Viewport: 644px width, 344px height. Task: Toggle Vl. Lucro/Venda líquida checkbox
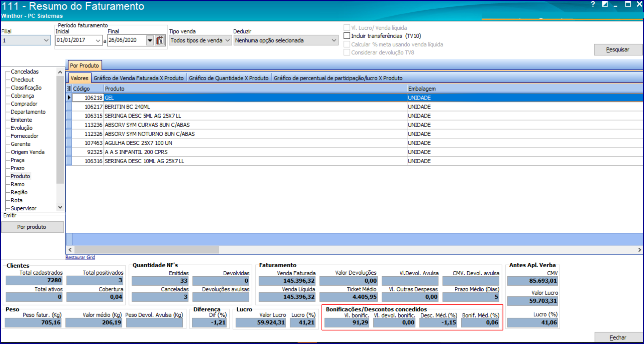347,28
